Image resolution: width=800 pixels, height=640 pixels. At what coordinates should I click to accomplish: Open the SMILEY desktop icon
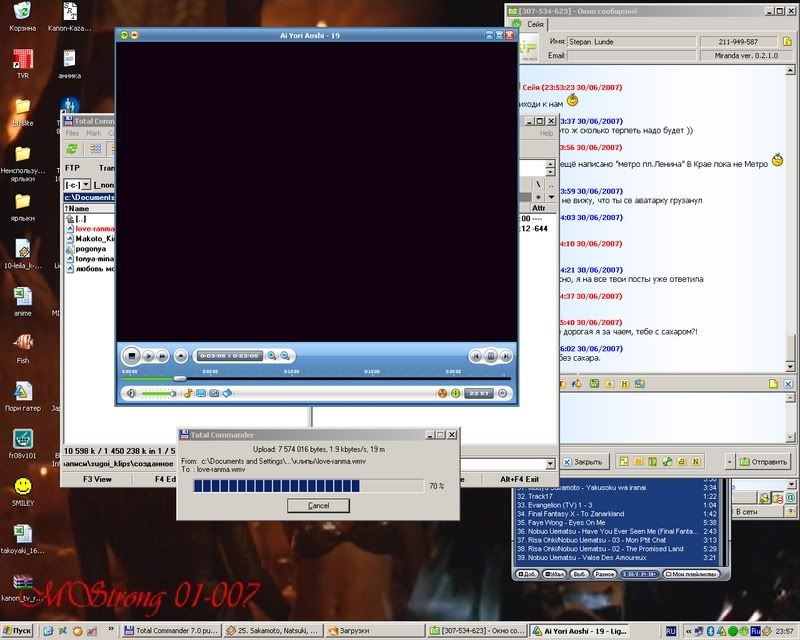click(x=22, y=492)
